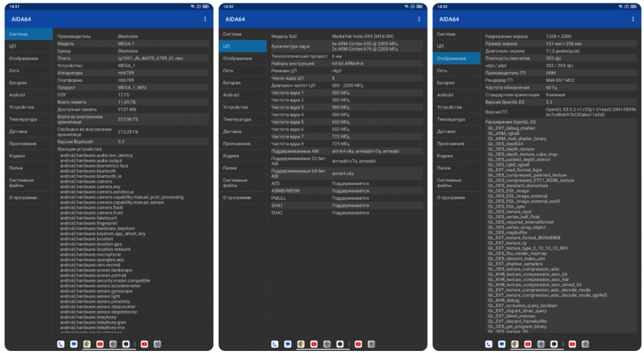Tap Messages dock icon on middle screen

click(x=288, y=344)
